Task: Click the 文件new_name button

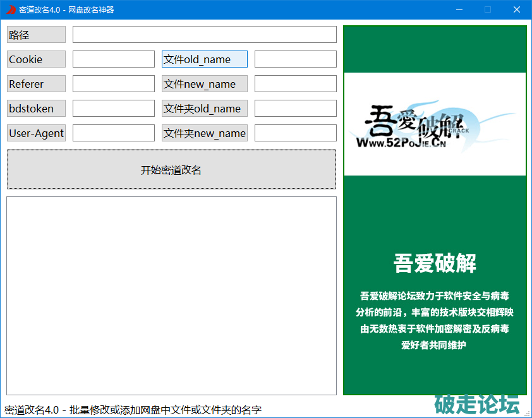Action: 204,84
